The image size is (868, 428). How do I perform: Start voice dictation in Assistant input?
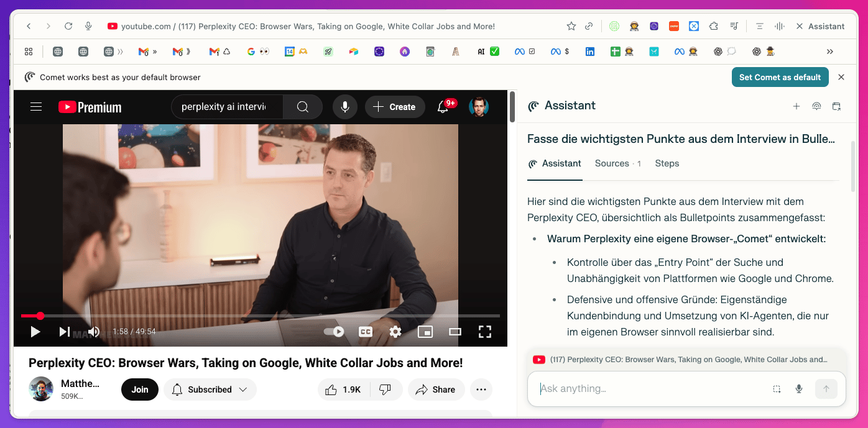coord(799,389)
